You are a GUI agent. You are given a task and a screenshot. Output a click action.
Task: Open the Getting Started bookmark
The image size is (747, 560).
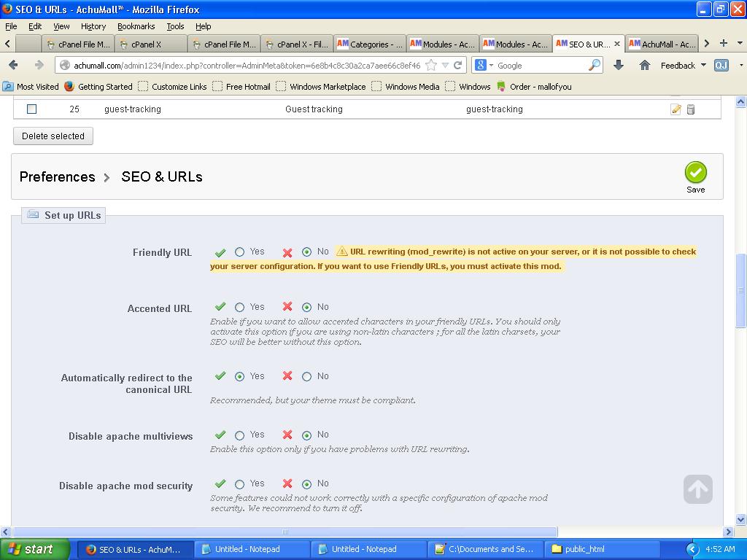(98, 86)
